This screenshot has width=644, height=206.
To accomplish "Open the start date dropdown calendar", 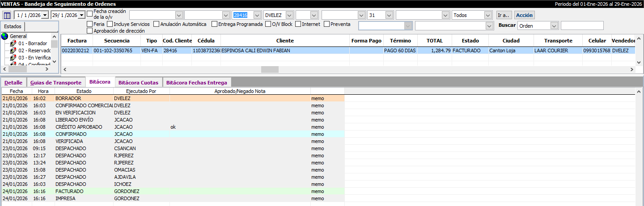I will click(x=44, y=15).
